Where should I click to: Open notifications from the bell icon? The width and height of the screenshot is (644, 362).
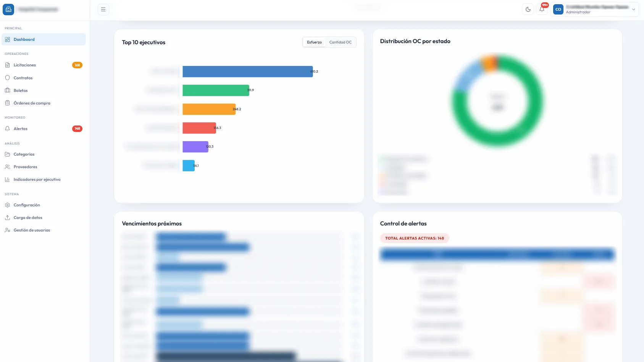coord(542,9)
